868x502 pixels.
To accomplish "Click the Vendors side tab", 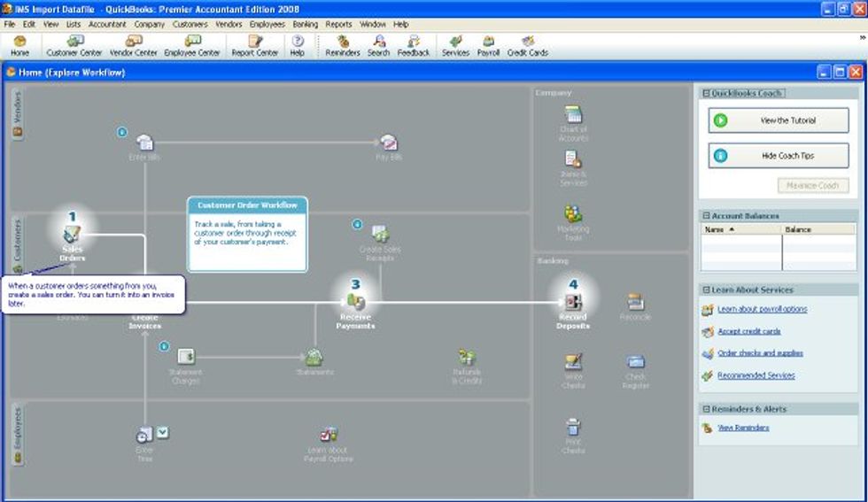I will coord(18,113).
